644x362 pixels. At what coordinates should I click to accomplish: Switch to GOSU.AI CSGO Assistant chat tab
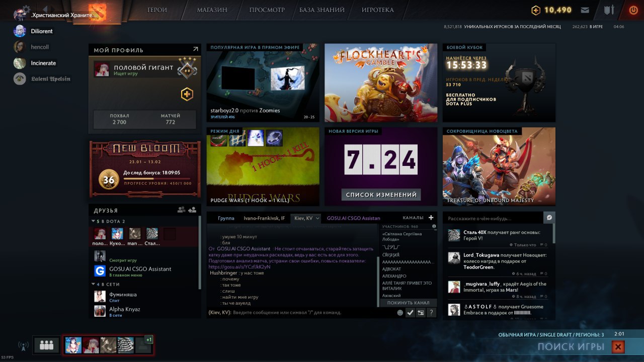point(354,218)
